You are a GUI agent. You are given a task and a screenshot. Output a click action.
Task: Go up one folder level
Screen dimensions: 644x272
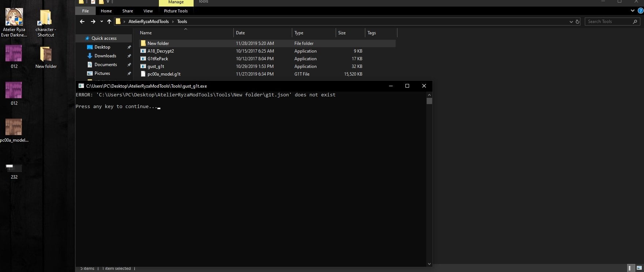[x=109, y=22]
